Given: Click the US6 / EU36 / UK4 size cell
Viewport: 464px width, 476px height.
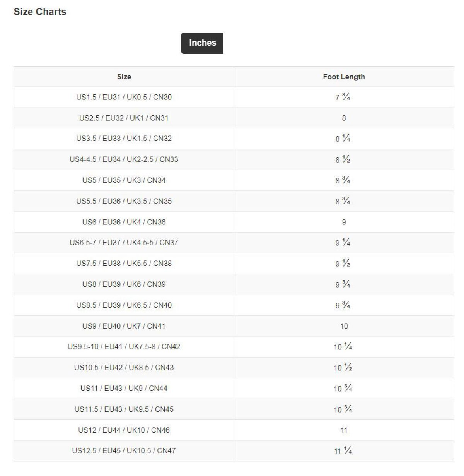Looking at the screenshot, I should 124,222.
